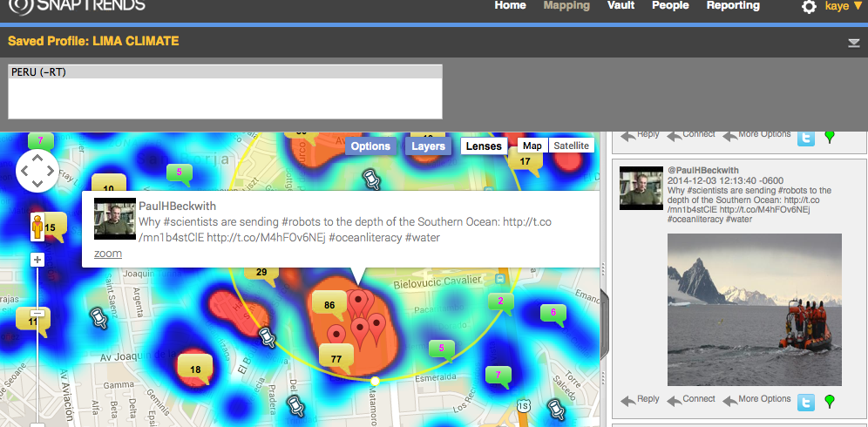Open green cluster marker 2
Image resolution: width=868 pixels, height=427 pixels.
[x=501, y=303]
